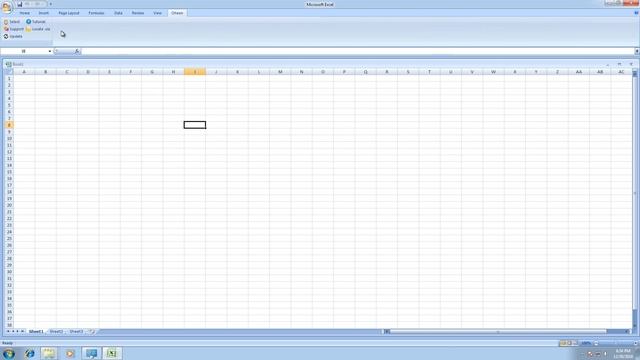640x360 pixels.
Task: Open the Customize Quick Access Toolbar arrow
Action: (x=51, y=4)
